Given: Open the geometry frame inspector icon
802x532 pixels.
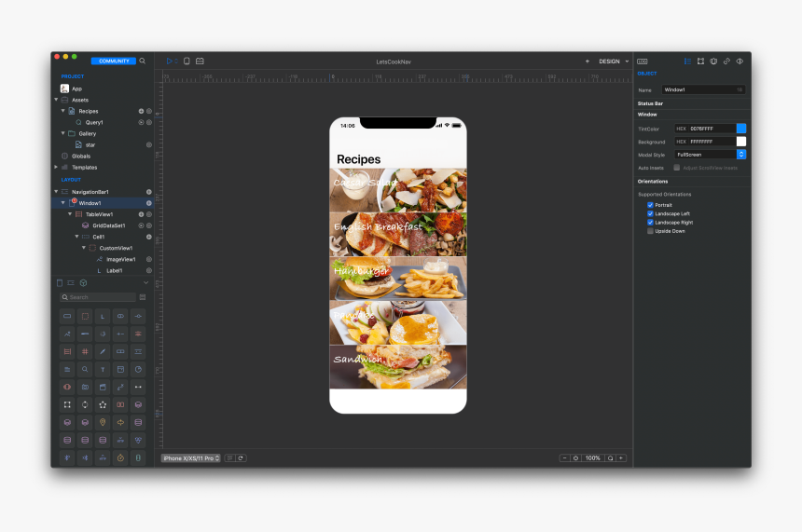Looking at the screenshot, I should click(700, 61).
